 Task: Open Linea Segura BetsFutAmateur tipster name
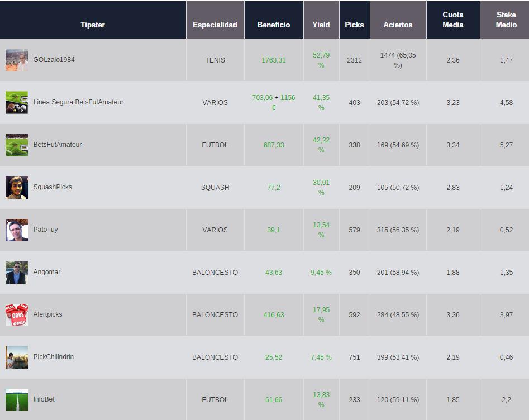[x=78, y=102]
